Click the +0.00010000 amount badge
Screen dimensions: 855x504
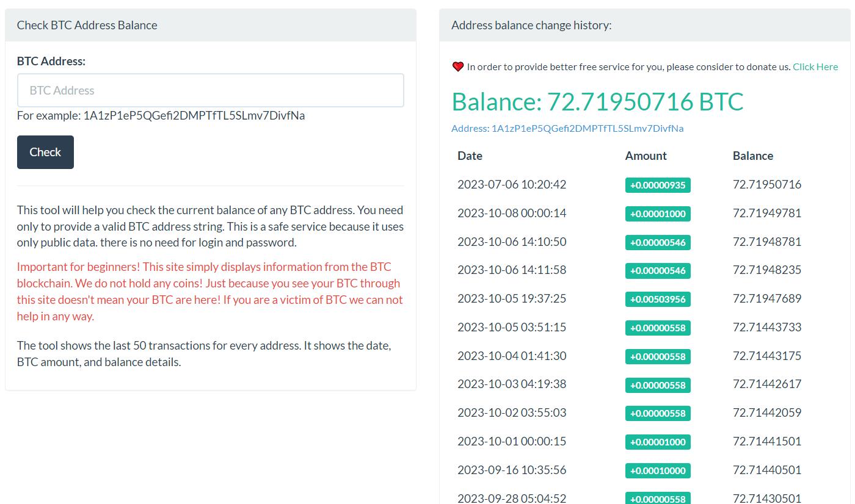[658, 470]
